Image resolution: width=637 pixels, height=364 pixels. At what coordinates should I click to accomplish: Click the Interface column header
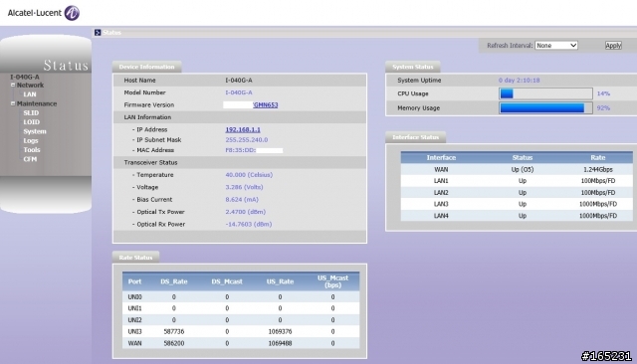coord(441,158)
